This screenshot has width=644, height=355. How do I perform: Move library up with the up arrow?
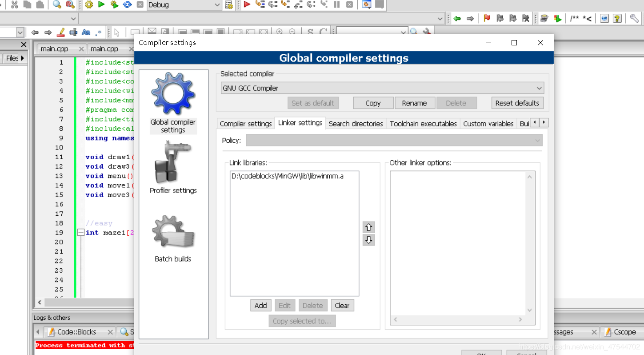tap(368, 227)
